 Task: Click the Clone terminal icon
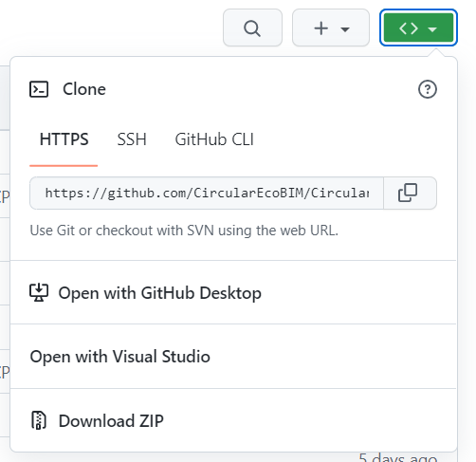click(x=39, y=89)
